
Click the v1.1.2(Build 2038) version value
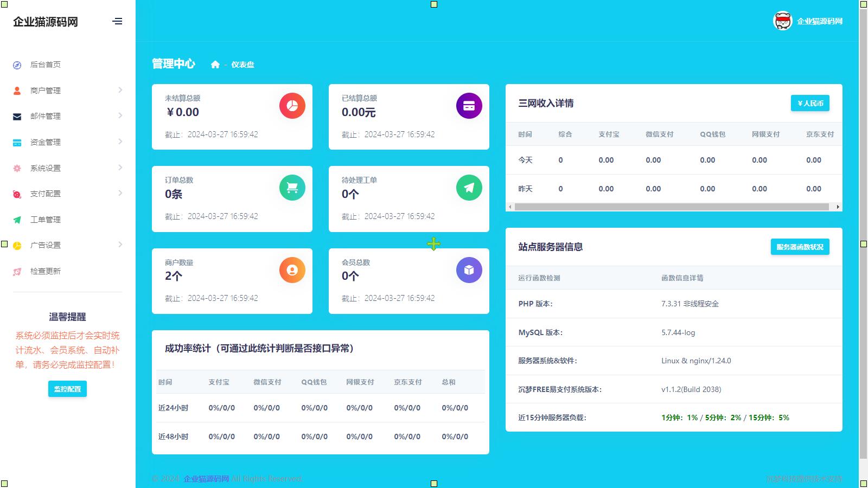click(x=691, y=389)
